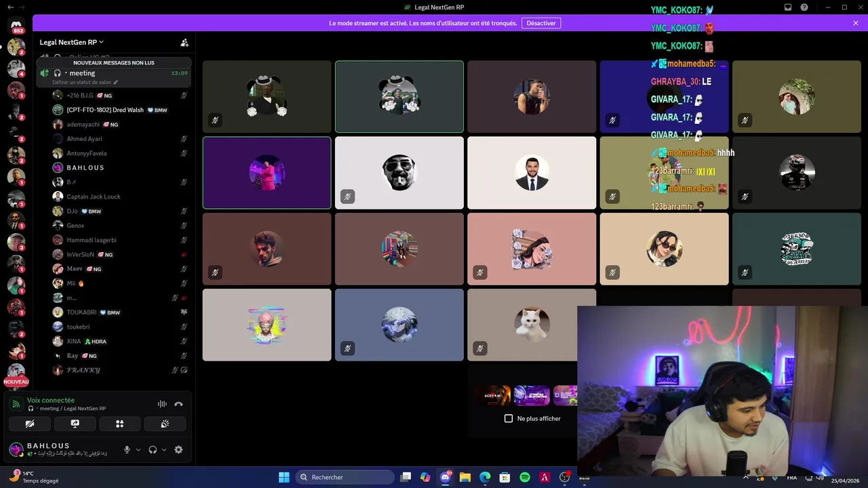Select participant Captain Jack Louck

click(x=120, y=197)
